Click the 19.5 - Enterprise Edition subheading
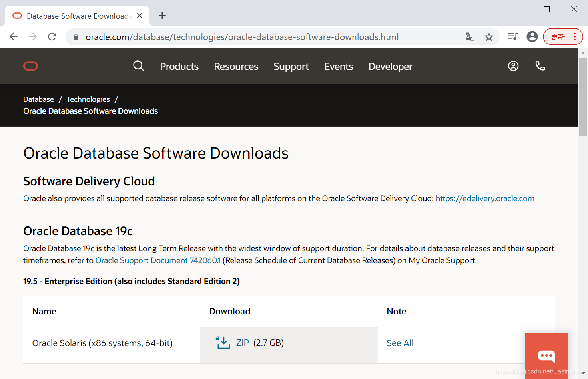Screen dimensions: 588x379 tap(132, 281)
